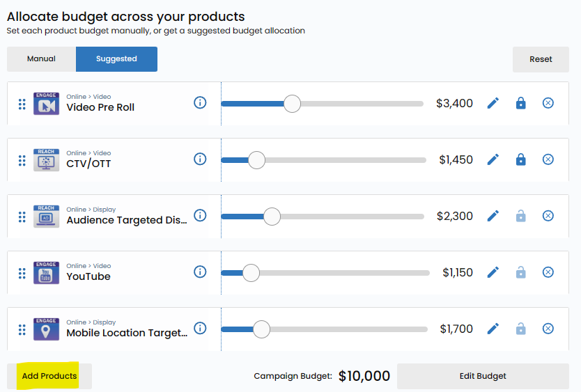
Task: Click the info icon for Video Pre Roll
Action: click(200, 103)
